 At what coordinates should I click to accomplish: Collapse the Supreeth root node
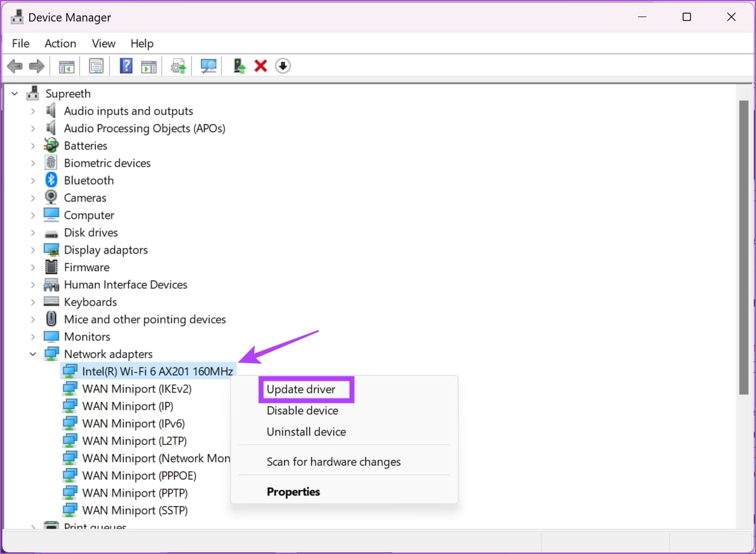(15, 94)
